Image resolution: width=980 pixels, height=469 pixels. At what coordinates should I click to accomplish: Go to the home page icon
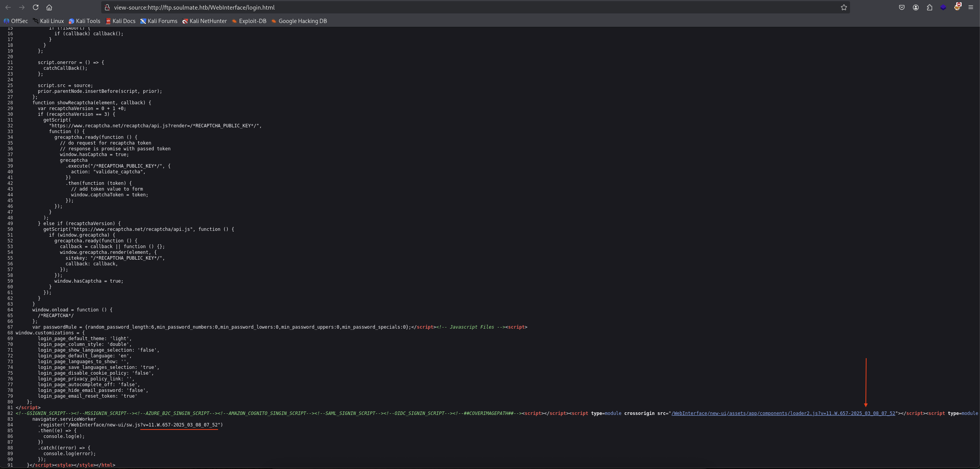(x=49, y=7)
